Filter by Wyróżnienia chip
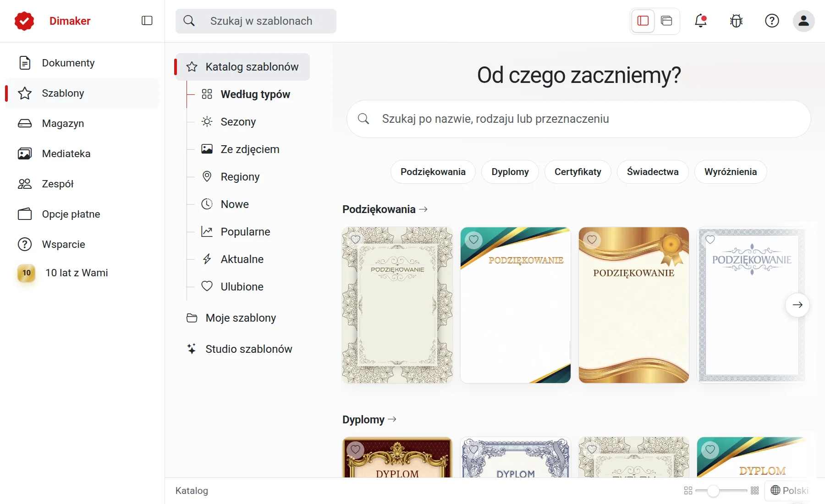The height and width of the screenshot is (504, 825). [731, 172]
